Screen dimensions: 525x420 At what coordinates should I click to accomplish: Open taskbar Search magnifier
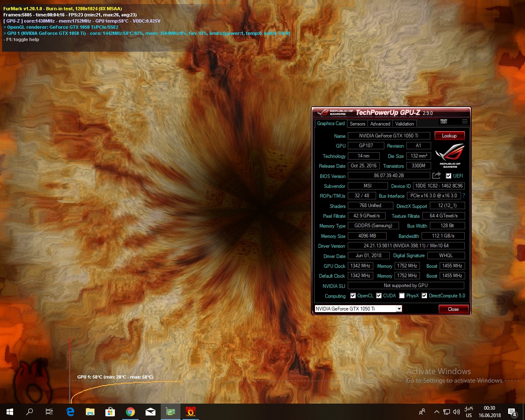tap(30, 412)
